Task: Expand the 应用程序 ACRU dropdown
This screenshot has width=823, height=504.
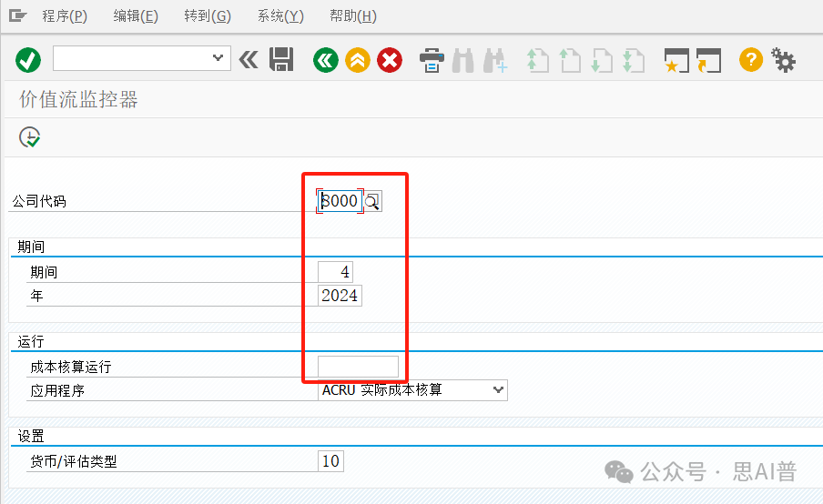Action: click(x=498, y=389)
